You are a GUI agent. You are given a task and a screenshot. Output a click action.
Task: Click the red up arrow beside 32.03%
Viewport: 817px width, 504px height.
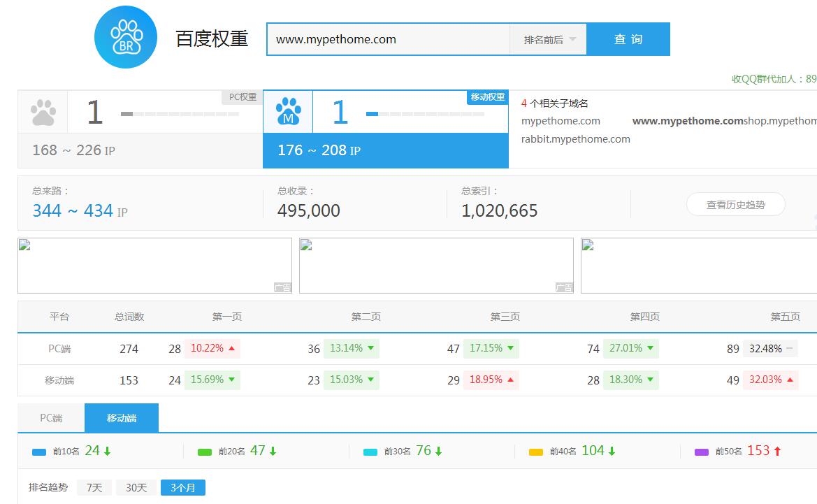coord(790,380)
